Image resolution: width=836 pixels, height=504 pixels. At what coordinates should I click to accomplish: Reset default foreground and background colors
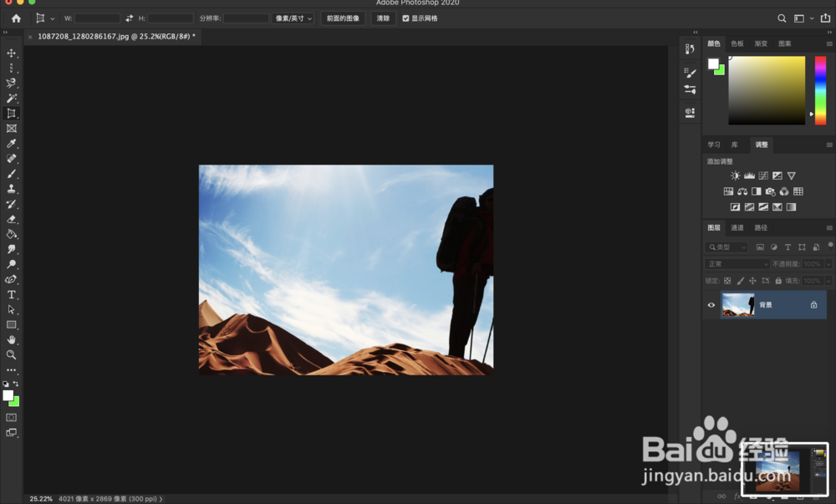[5, 384]
